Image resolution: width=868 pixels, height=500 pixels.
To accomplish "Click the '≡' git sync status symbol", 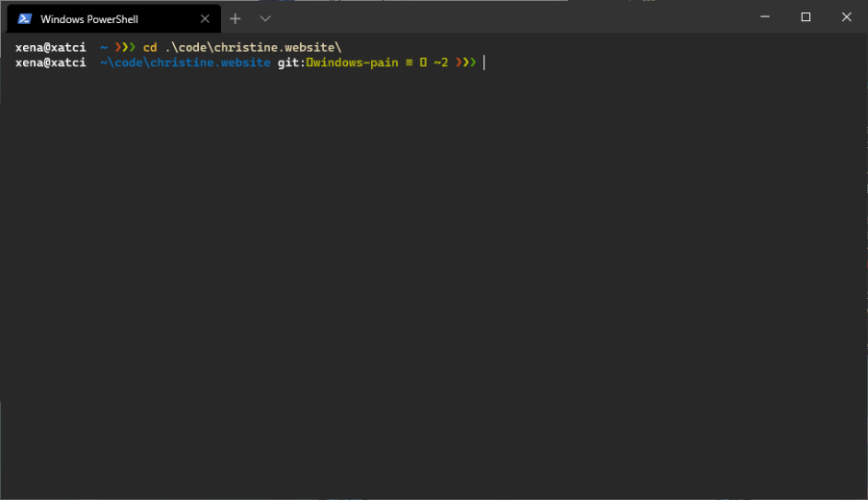I will 409,62.
